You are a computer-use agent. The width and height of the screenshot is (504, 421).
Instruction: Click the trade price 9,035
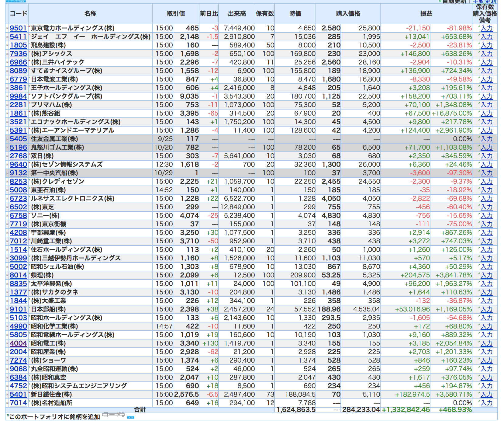coord(189,96)
